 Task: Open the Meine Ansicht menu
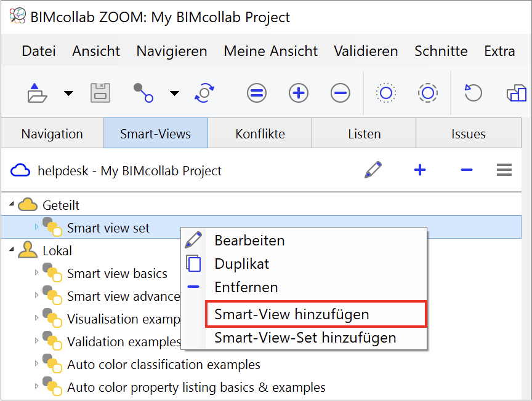[x=271, y=51]
